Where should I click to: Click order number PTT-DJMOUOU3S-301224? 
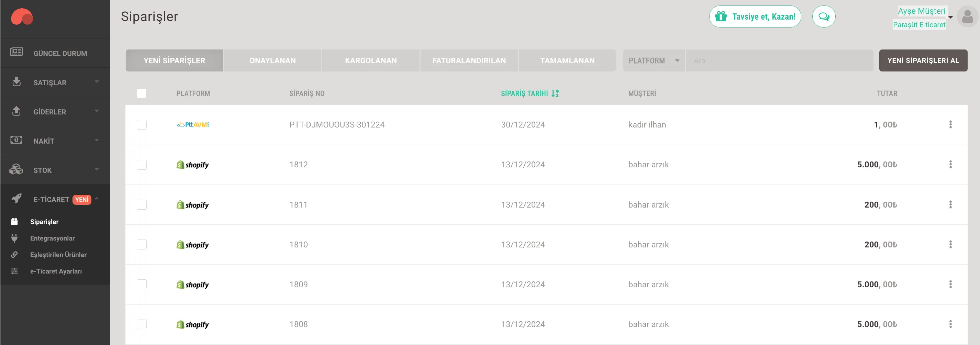point(337,125)
